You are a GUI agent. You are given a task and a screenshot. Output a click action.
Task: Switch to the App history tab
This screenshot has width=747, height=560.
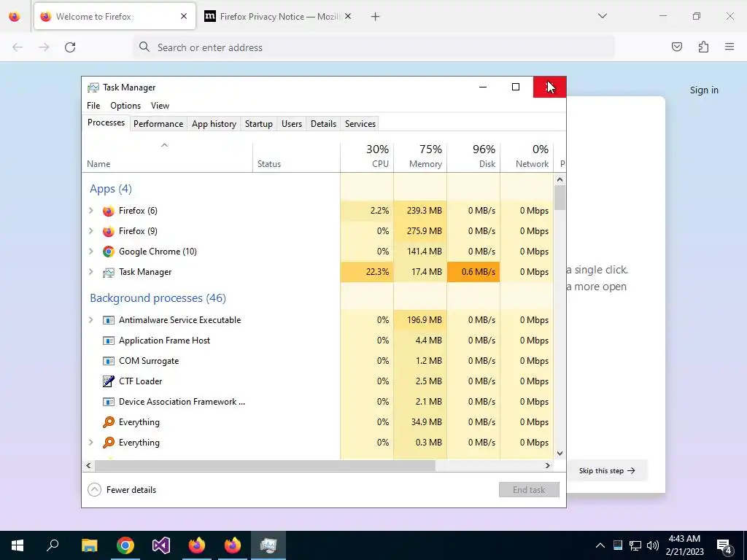(x=214, y=124)
